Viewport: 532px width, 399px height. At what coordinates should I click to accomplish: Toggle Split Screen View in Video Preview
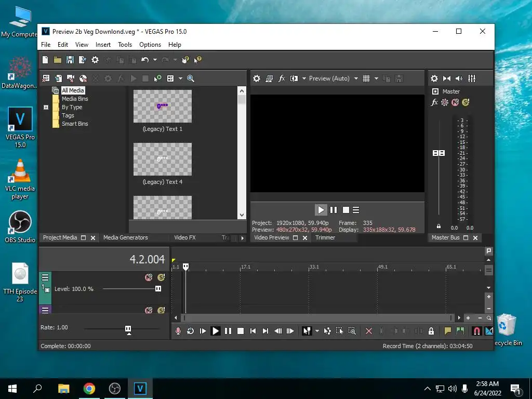(294, 78)
